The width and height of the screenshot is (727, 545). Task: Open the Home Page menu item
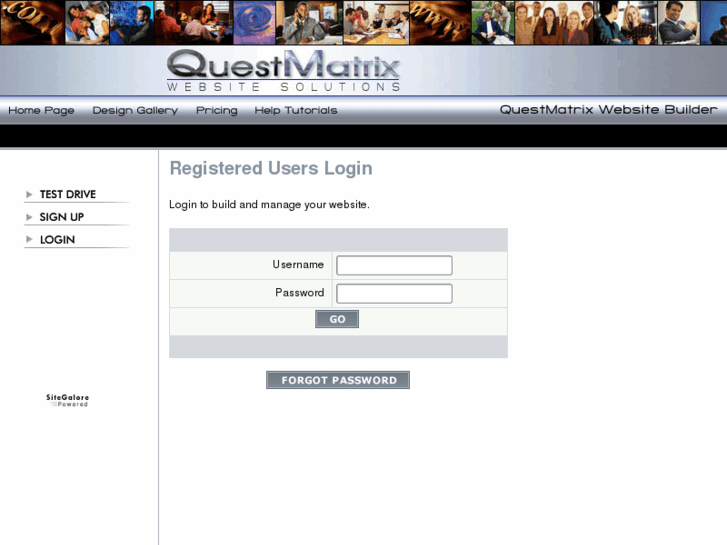41,110
